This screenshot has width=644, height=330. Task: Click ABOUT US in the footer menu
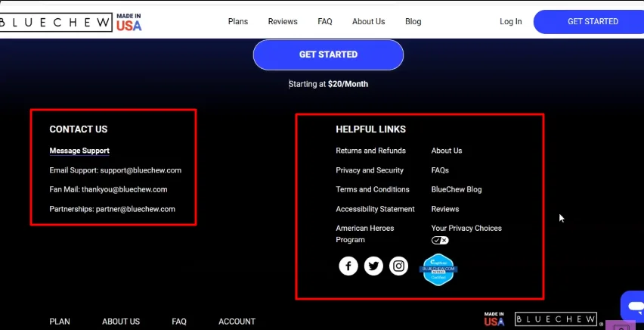point(121,322)
